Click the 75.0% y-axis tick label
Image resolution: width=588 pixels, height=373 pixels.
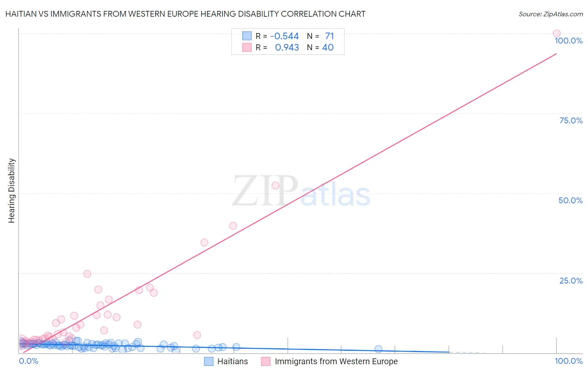571,120
